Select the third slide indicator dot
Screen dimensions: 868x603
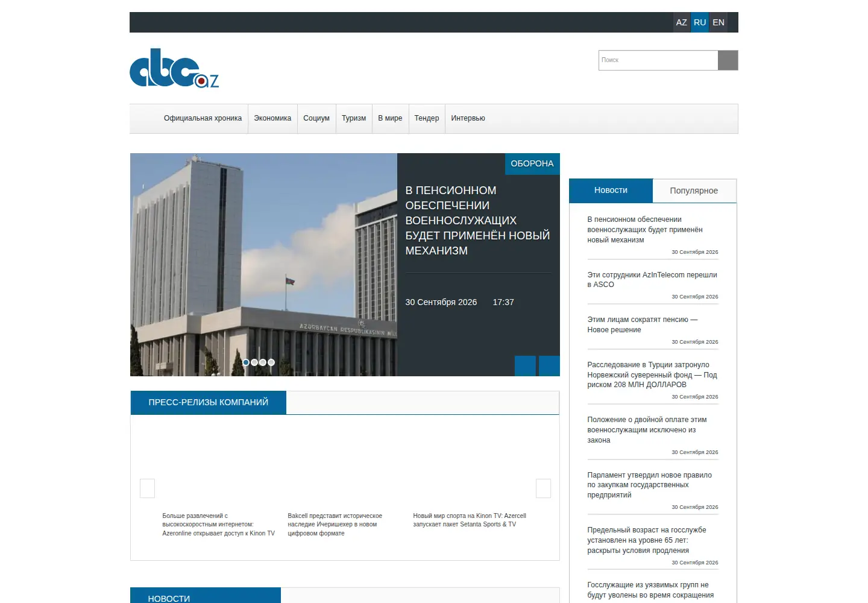coord(263,362)
